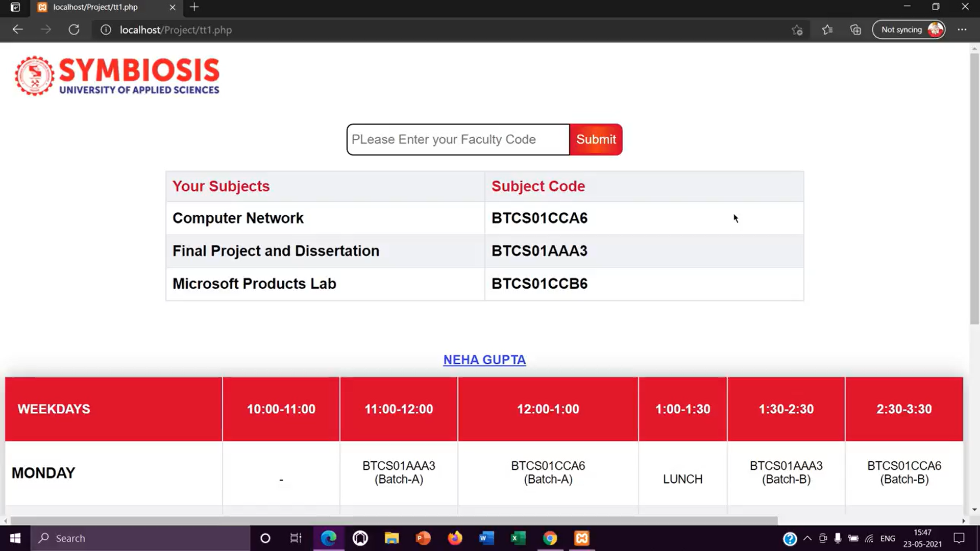Image resolution: width=980 pixels, height=551 pixels.
Task: Click the back navigation arrow
Action: pyautogui.click(x=18, y=30)
